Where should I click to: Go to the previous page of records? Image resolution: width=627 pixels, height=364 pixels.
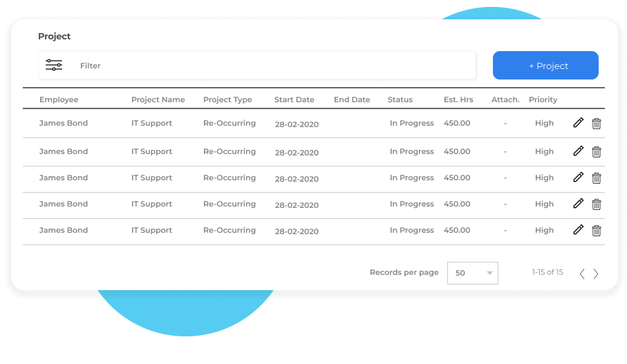point(582,274)
